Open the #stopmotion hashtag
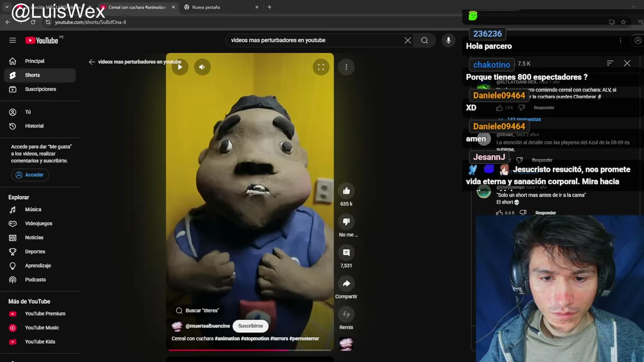Image resolution: width=644 pixels, height=362 pixels. [255, 339]
